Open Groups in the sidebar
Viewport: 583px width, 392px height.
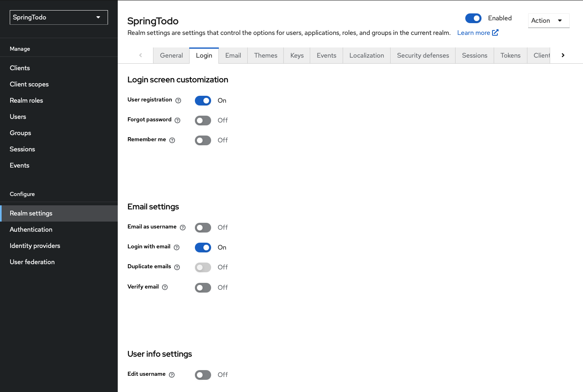point(59,133)
